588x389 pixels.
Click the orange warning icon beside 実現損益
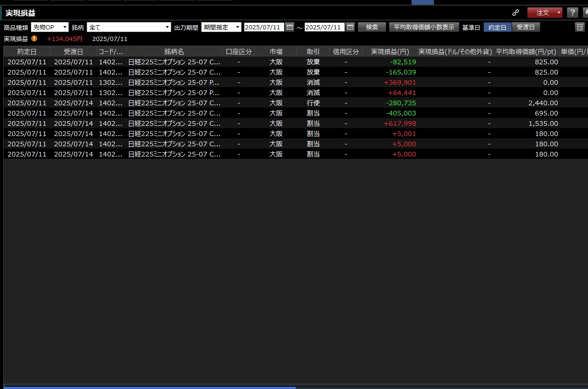tap(34, 39)
